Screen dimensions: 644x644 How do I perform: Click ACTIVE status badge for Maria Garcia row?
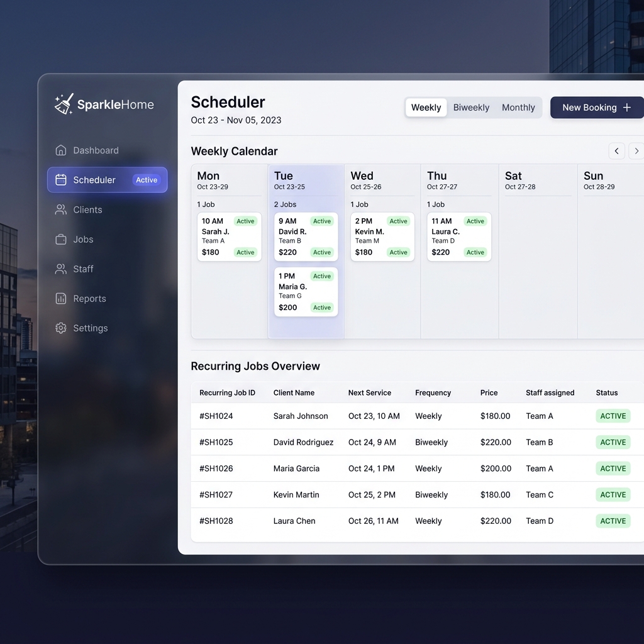(x=613, y=469)
